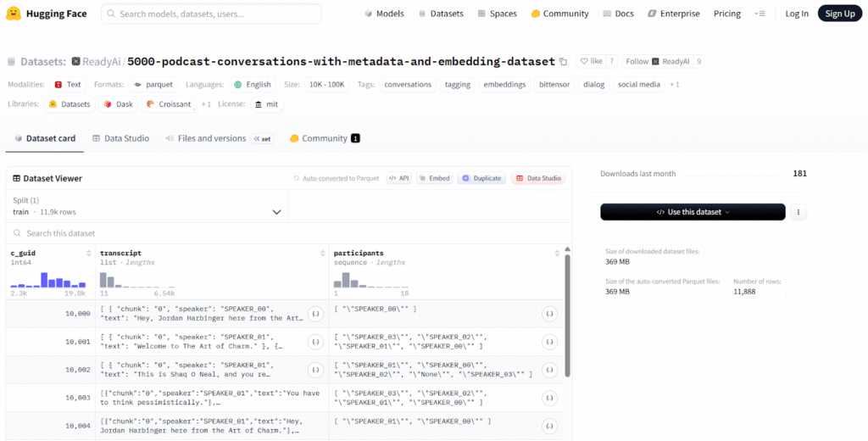Open the Embed viewer option
Image resolution: width=868 pixels, height=441 pixels.
pos(433,178)
